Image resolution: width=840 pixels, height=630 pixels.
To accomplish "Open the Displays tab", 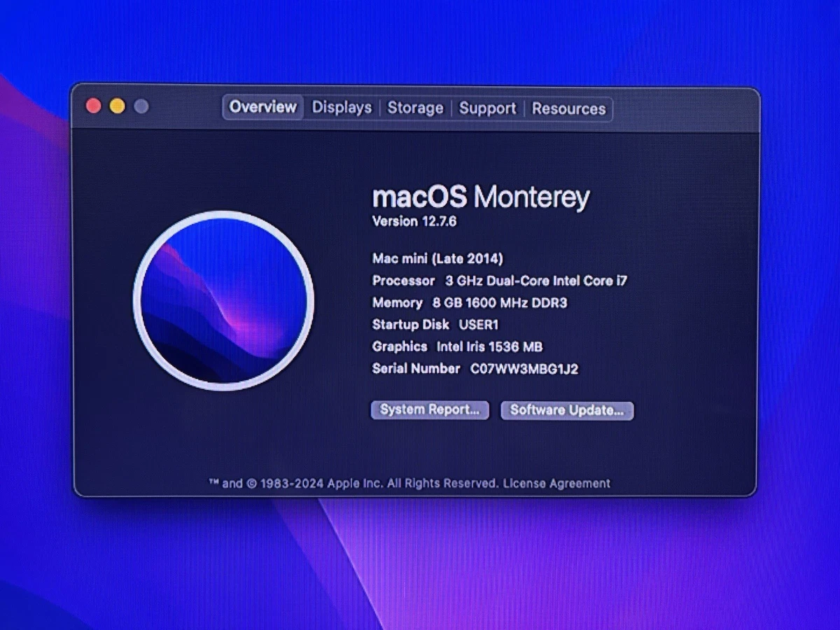I will coord(342,108).
